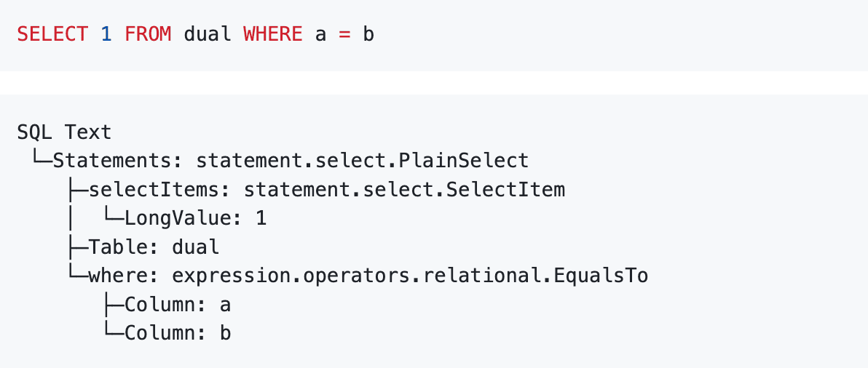This screenshot has width=868, height=368.
Task: Select the LongValue: 1 tree node
Action: [x=195, y=218]
